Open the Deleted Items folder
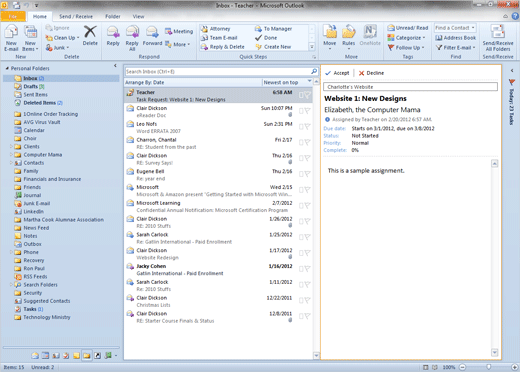The width and height of the screenshot is (520, 372). [39, 103]
